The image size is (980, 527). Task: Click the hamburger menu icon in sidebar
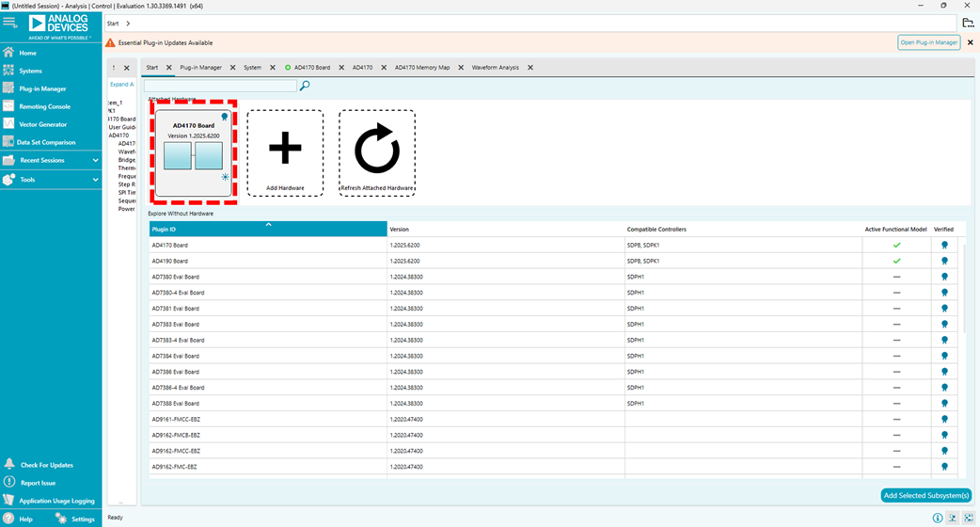(9, 22)
